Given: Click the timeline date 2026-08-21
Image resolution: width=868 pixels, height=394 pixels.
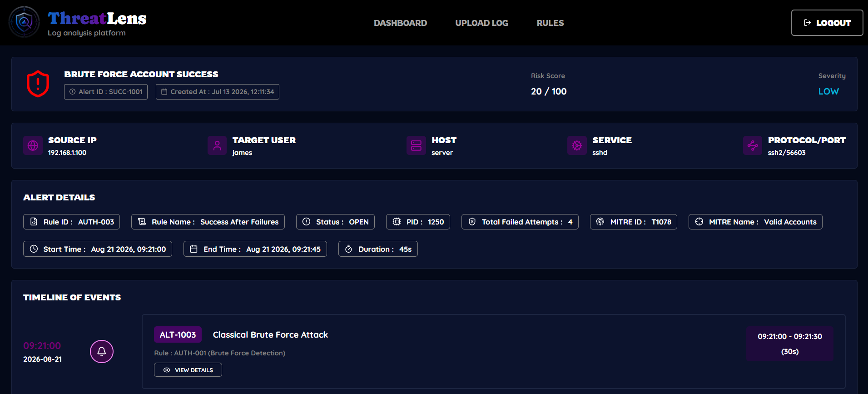Looking at the screenshot, I should point(43,359).
